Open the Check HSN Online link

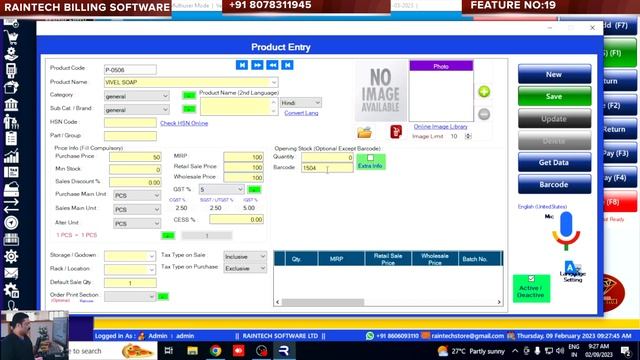[184, 123]
